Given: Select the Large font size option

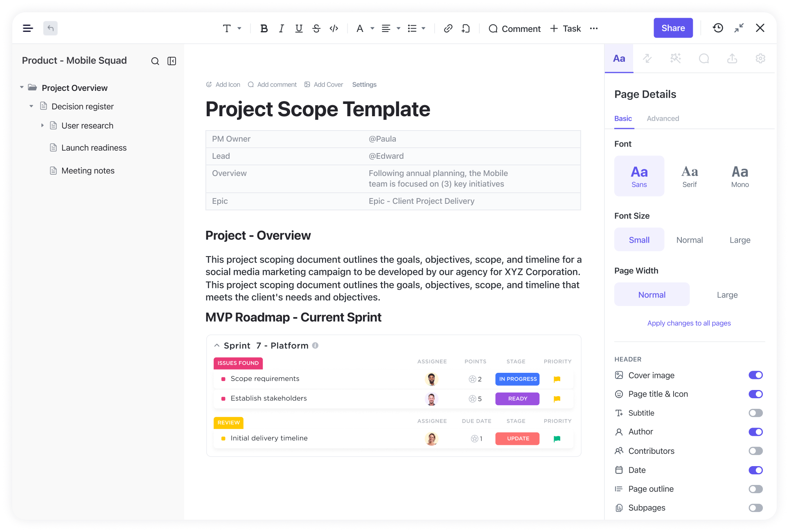Looking at the screenshot, I should 740,239.
